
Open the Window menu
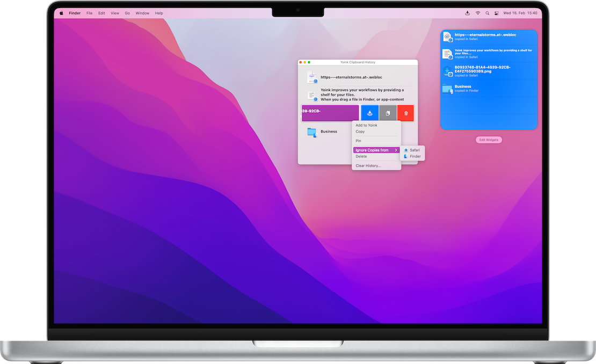click(x=142, y=13)
